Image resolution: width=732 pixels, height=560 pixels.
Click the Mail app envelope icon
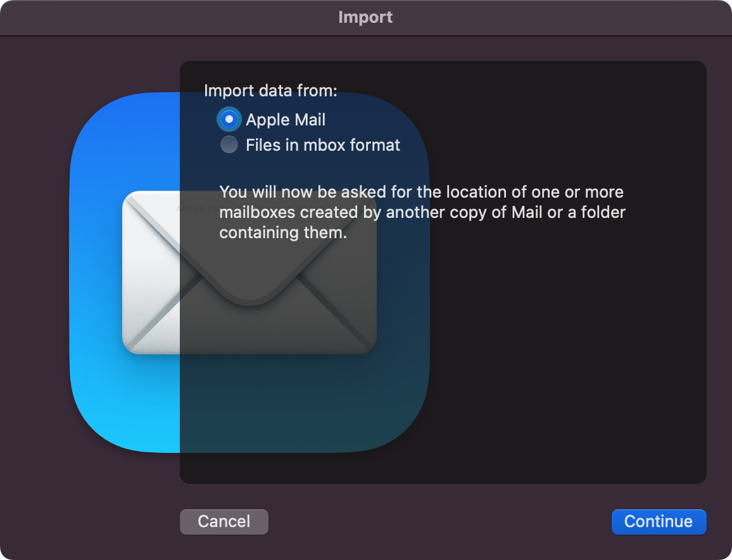249,272
